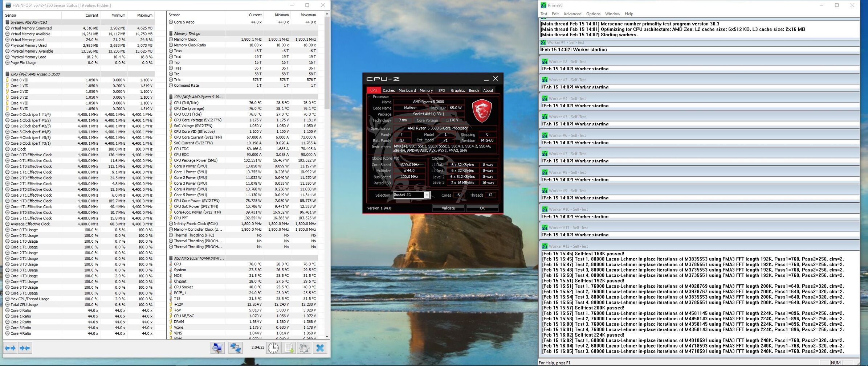Click the Worker #7 window icon in Prime95
The height and width of the screenshot is (366, 868).
coord(545,154)
